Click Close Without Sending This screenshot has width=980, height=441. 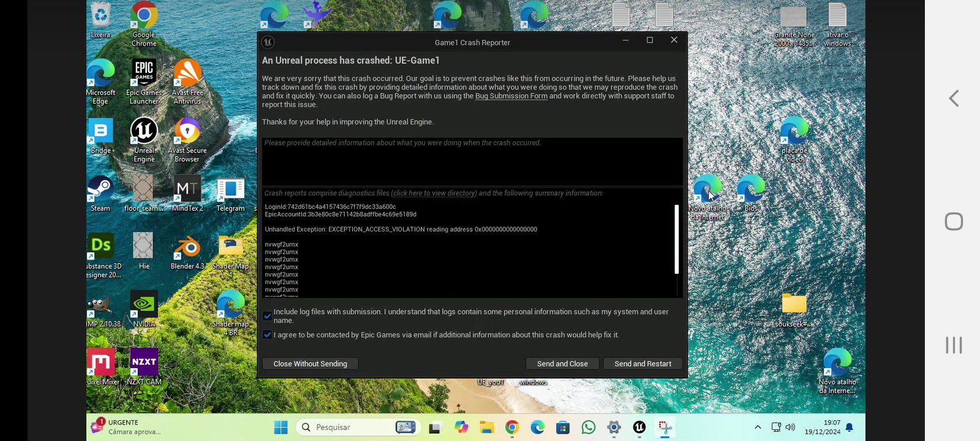point(310,364)
